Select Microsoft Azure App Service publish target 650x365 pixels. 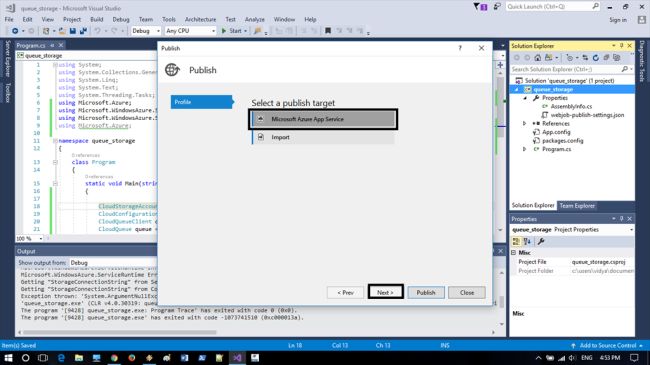(x=323, y=119)
